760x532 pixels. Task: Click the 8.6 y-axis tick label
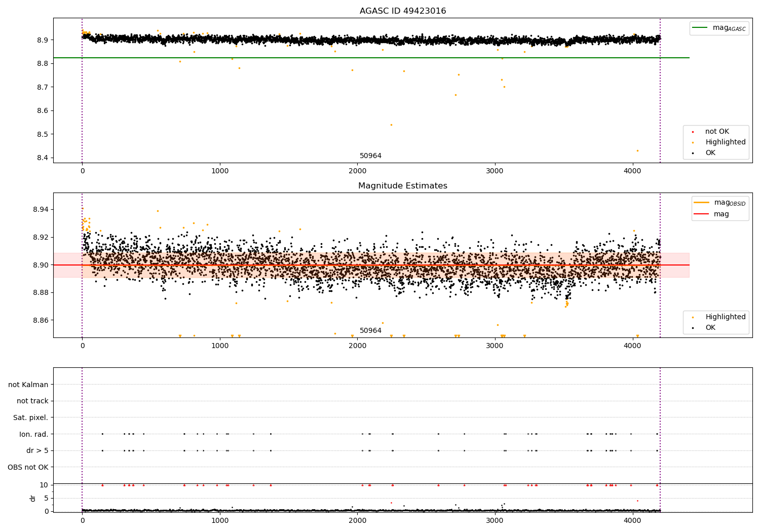(44, 111)
